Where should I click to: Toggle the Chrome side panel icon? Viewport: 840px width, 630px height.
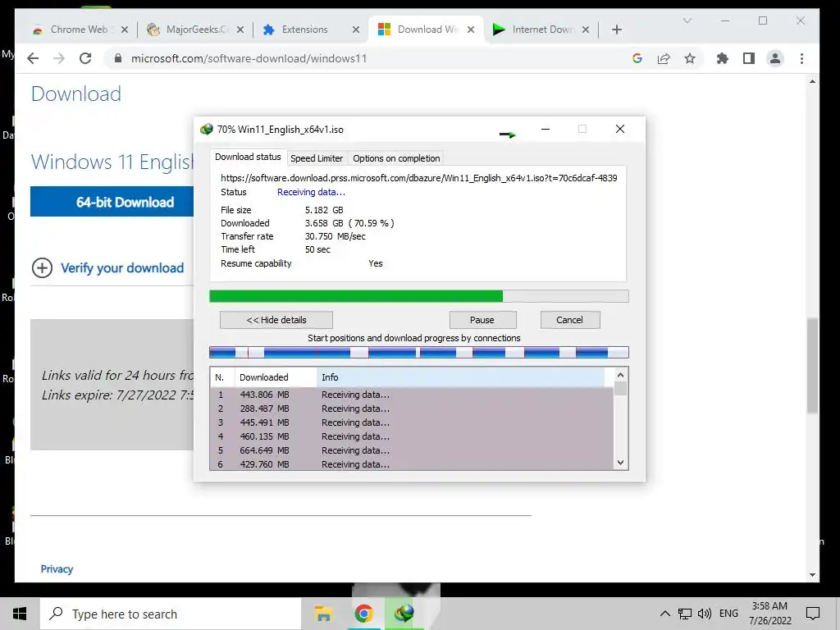[748, 58]
